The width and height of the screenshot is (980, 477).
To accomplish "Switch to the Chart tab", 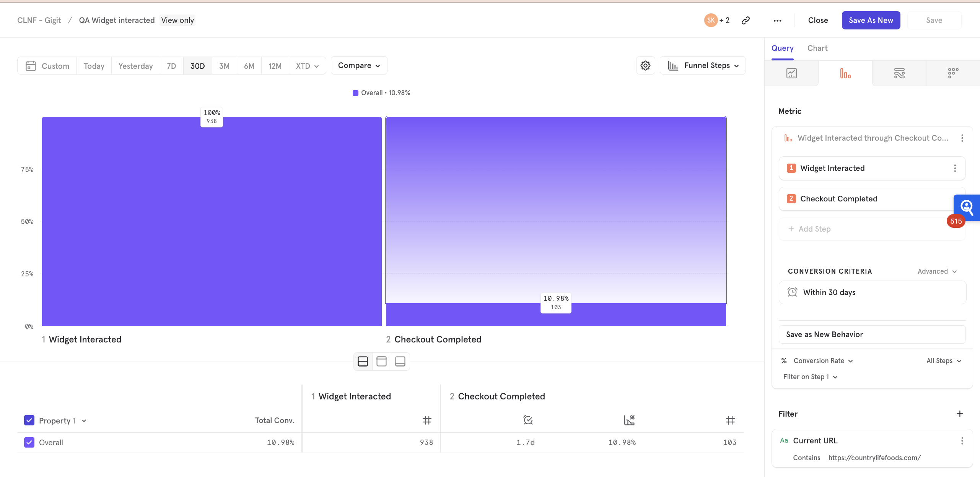I will click(x=817, y=48).
